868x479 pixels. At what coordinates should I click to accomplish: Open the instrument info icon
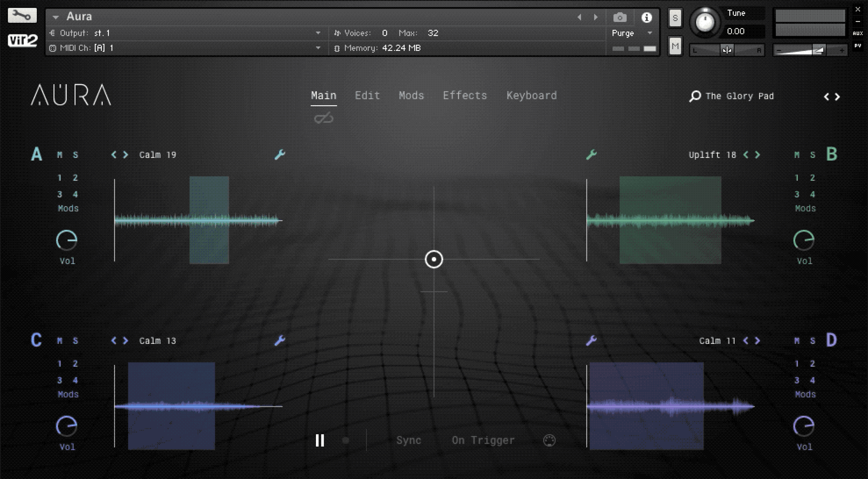(x=646, y=18)
